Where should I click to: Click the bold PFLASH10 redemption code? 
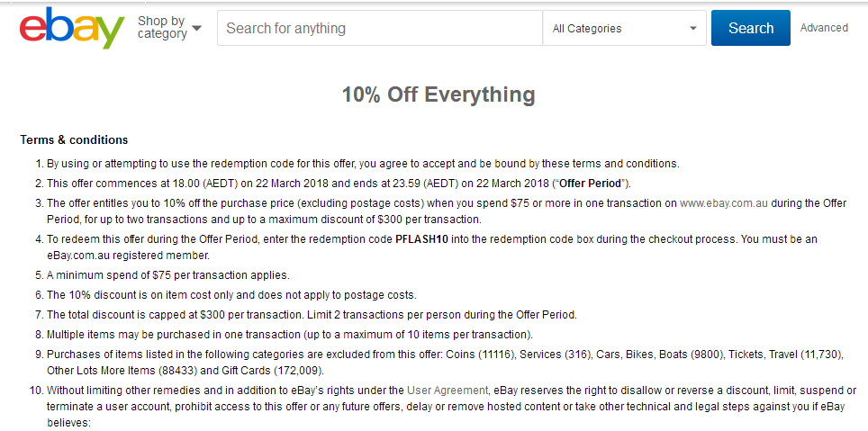pos(421,239)
